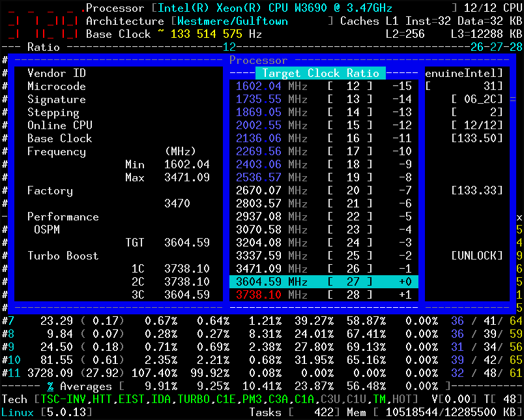Select the Base Clock menu row

pyautogui.click(x=119, y=138)
